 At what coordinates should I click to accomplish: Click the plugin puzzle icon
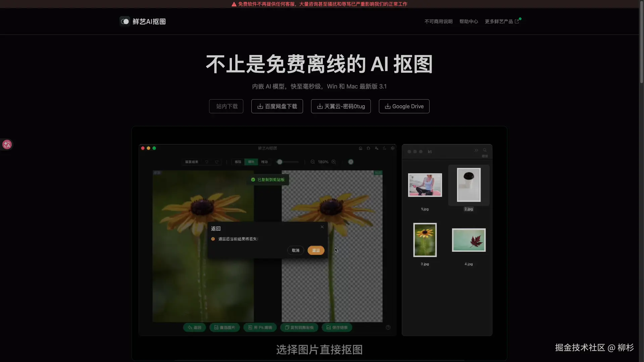click(368, 148)
